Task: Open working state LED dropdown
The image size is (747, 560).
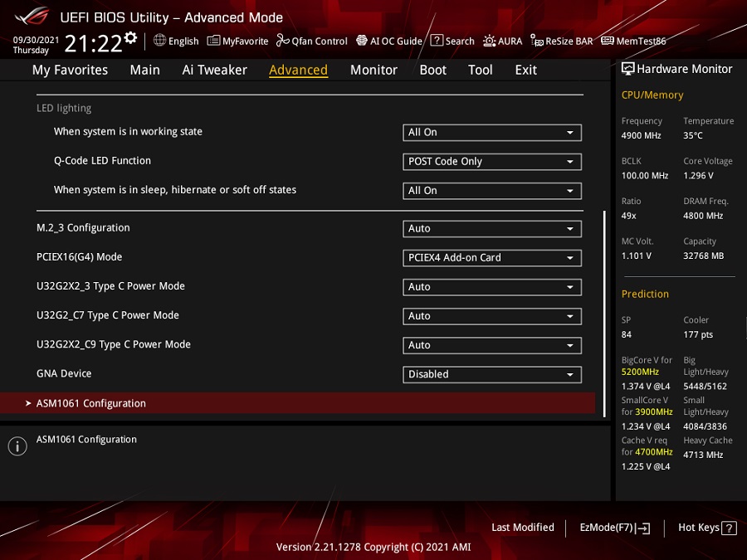Action: [x=492, y=133]
